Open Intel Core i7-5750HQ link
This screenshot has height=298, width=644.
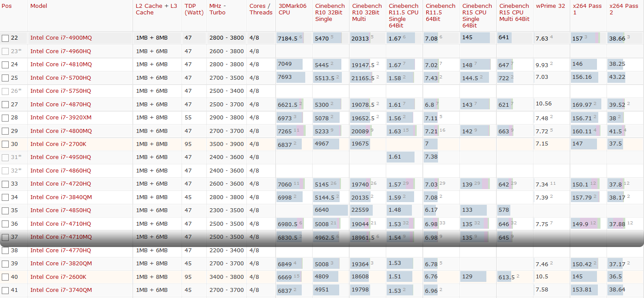click(61, 91)
